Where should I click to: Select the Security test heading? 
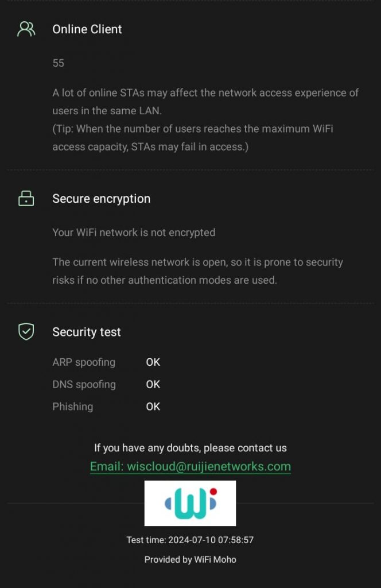pyautogui.click(x=87, y=332)
